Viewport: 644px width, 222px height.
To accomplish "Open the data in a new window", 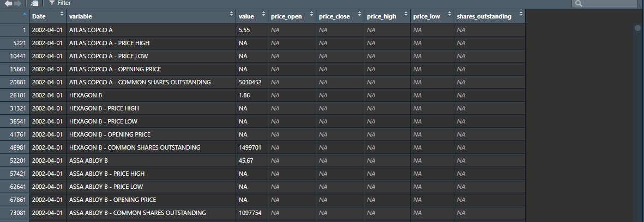I will 34,3.
